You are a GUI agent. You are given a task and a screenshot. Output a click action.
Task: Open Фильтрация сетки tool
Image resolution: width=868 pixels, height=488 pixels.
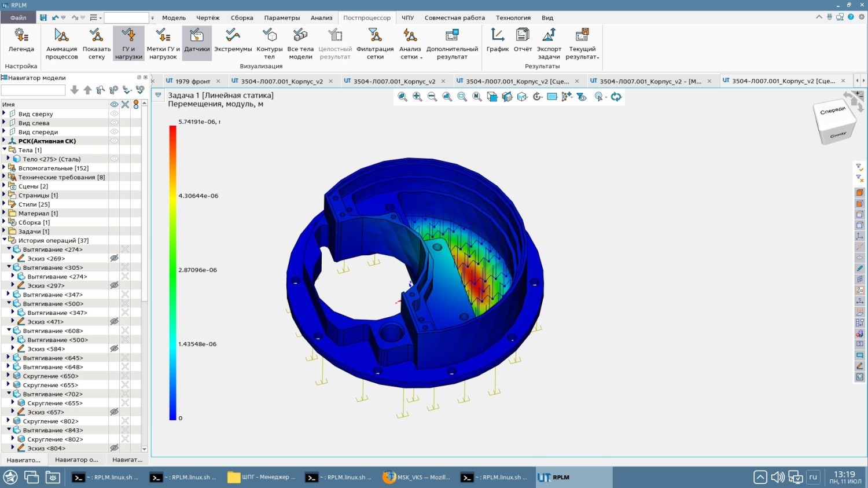[375, 43]
